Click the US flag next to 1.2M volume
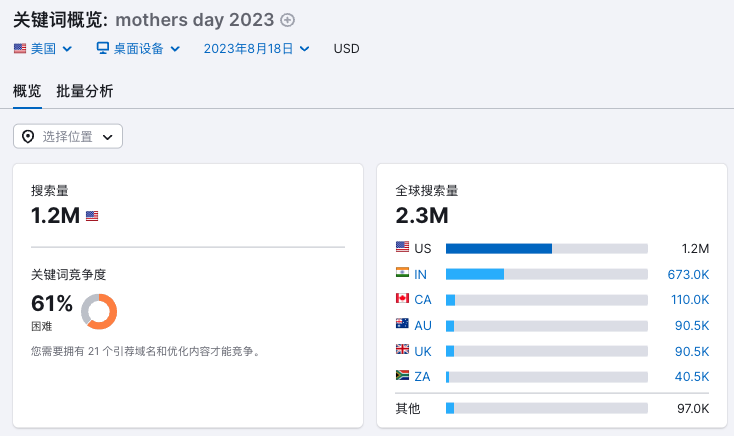 [x=92, y=215]
